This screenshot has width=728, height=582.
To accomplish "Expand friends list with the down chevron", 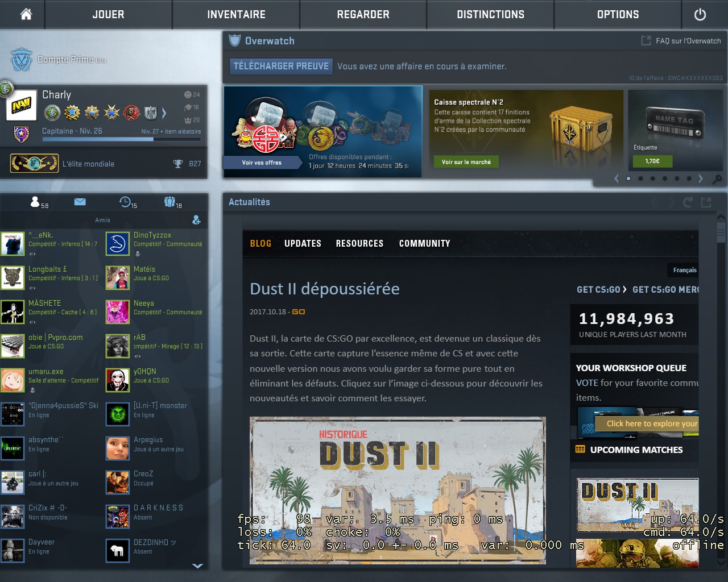I will 197,566.
